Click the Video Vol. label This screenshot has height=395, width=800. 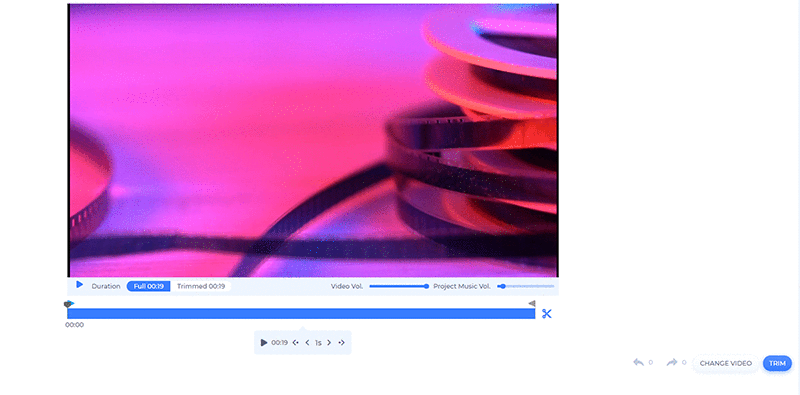(347, 286)
